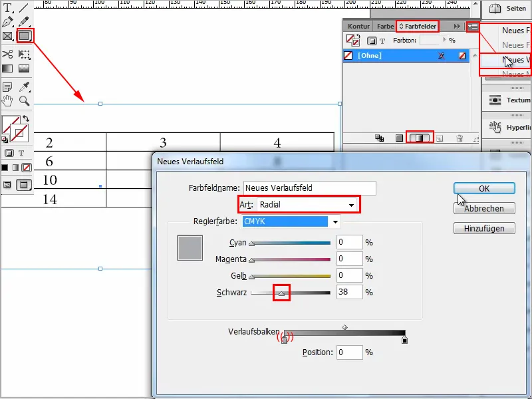532x399 pixels.
Task: Click the Abbrechen button
Action: click(x=484, y=208)
